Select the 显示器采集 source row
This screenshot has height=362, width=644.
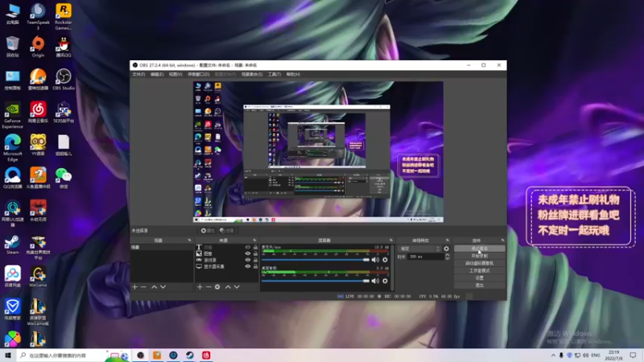click(226, 266)
